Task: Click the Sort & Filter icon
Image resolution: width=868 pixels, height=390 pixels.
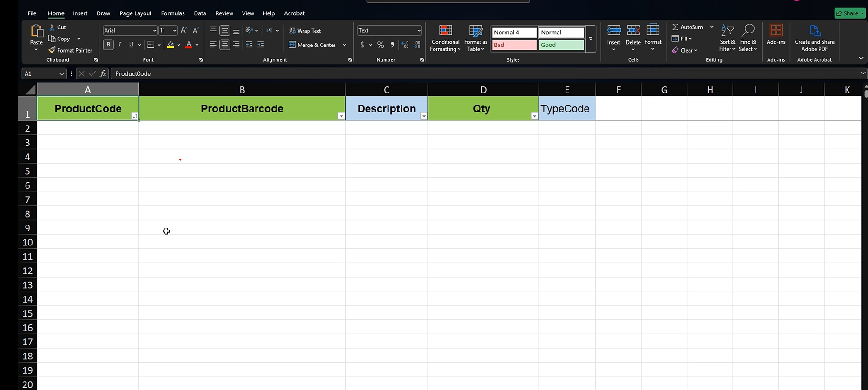Action: tap(727, 31)
